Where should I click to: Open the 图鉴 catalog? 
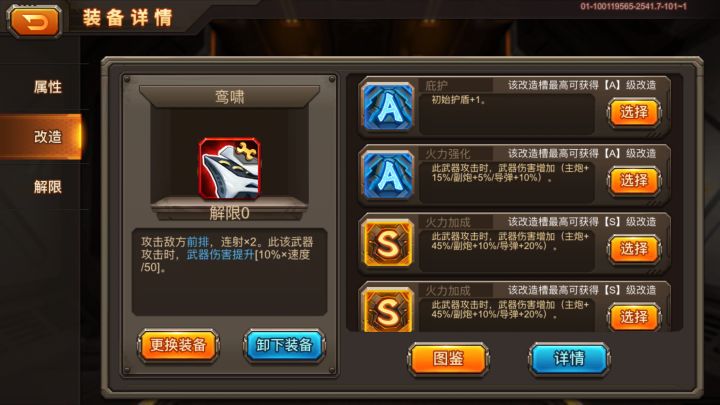click(448, 358)
